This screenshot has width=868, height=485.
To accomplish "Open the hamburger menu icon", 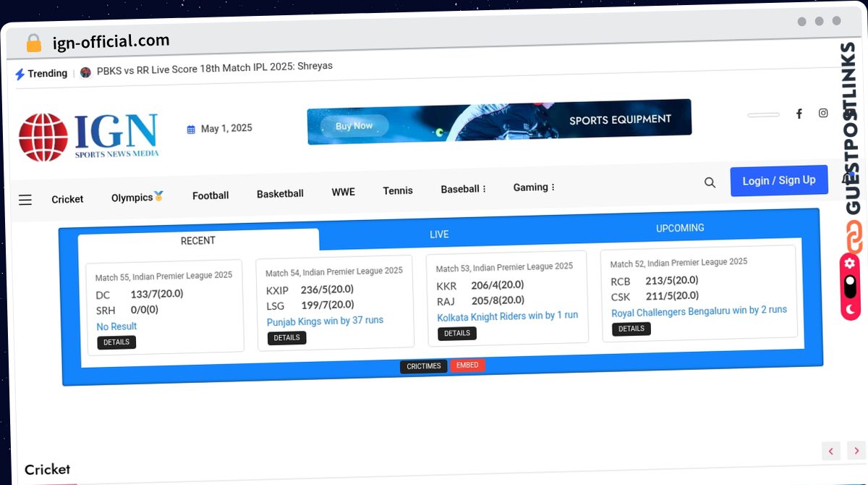I will pyautogui.click(x=25, y=200).
